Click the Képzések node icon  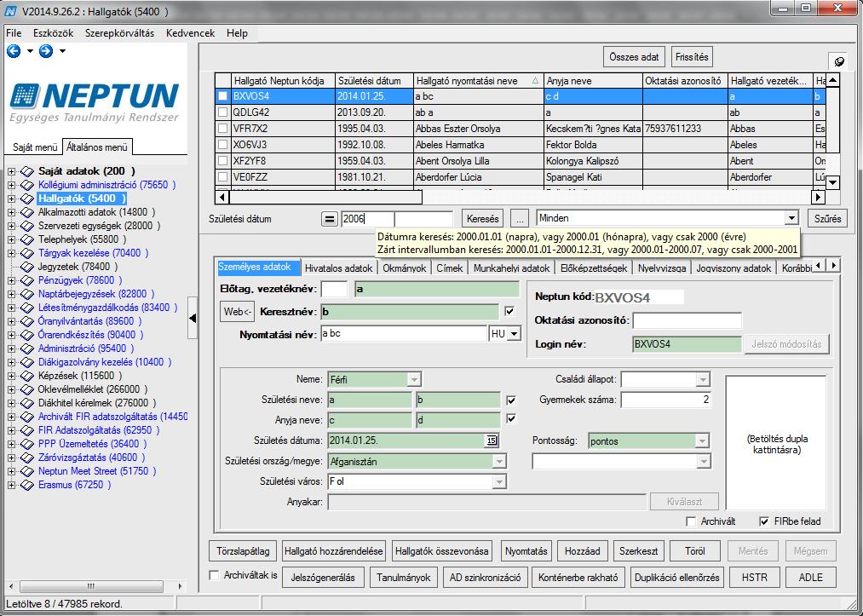click(27, 376)
